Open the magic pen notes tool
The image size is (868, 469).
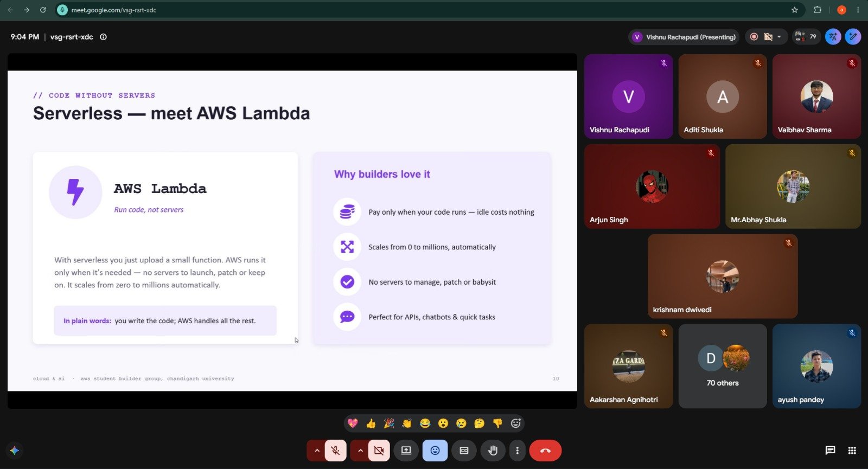(x=853, y=37)
